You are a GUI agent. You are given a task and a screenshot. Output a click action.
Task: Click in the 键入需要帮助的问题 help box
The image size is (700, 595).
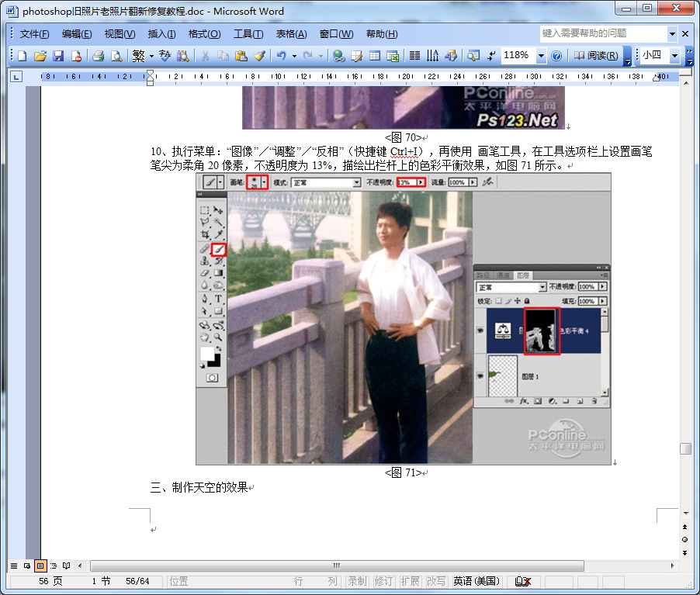[x=602, y=34]
